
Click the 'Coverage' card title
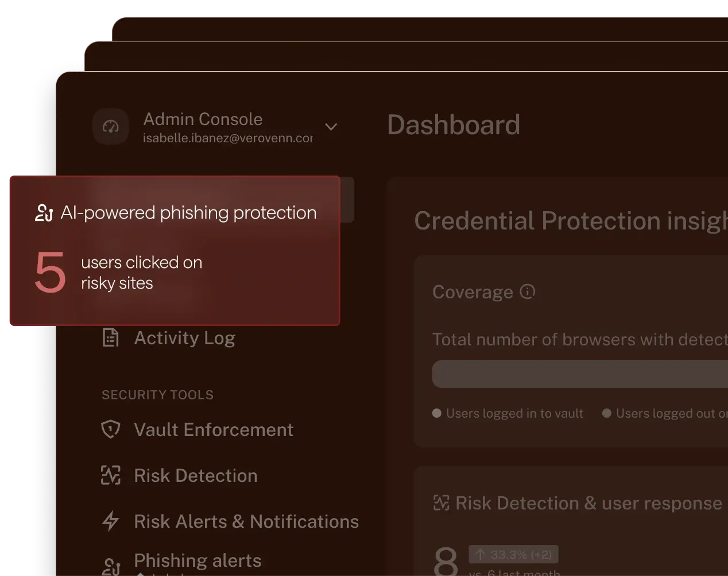pos(473,292)
